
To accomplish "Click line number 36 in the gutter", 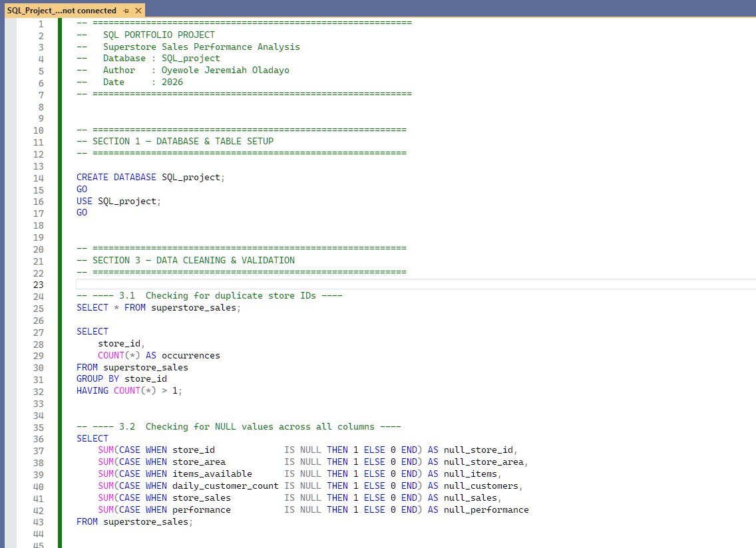I will 39,439.
